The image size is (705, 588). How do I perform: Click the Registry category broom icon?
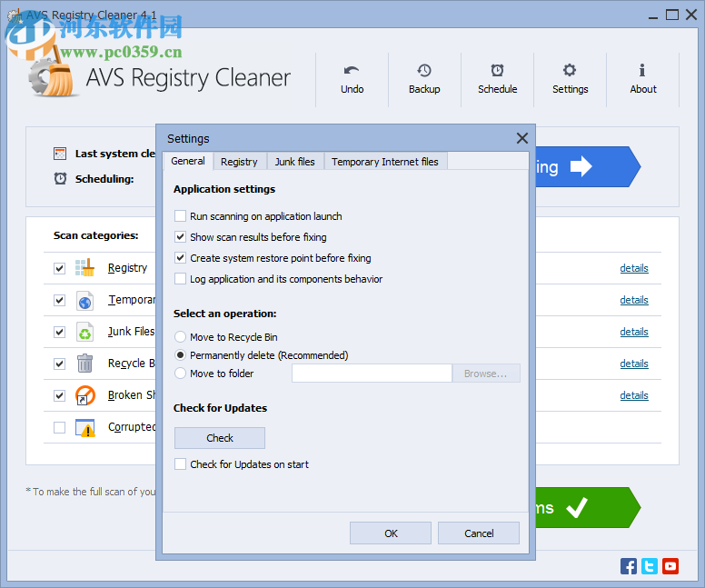point(84,268)
